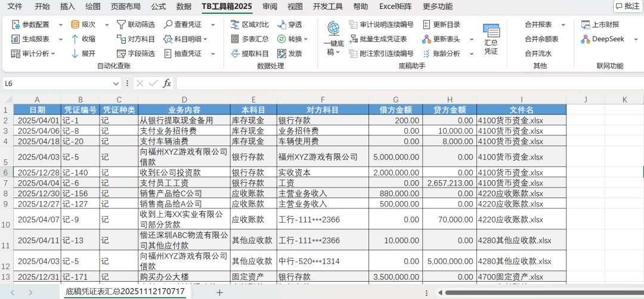Image resolution: width=644 pixels, height=299 pixels.
Task: Click the 更新表头 icon
Action: click(x=427, y=39)
